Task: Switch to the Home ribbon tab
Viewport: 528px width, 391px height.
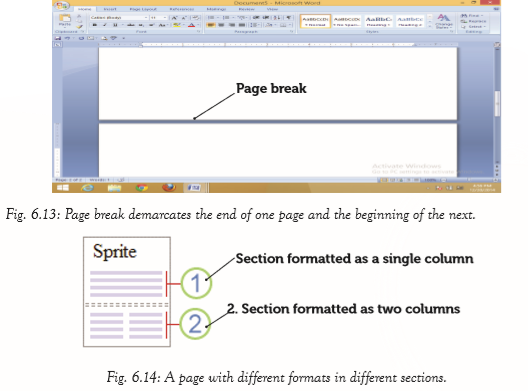Action: tap(85, 9)
